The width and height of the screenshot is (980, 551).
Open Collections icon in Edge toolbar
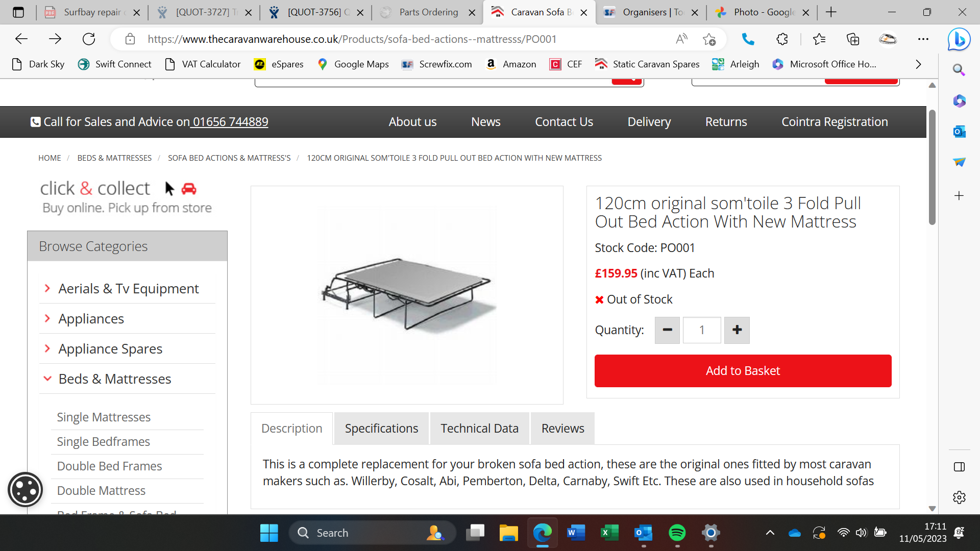coord(853,39)
